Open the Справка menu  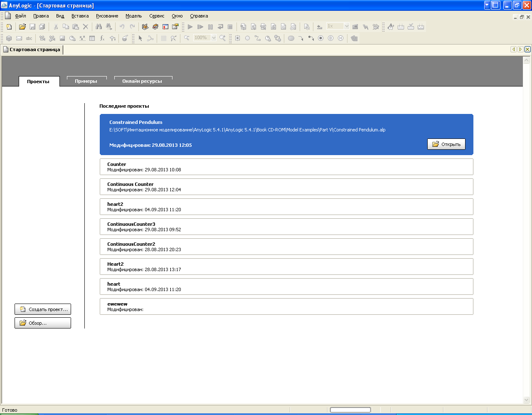click(199, 16)
